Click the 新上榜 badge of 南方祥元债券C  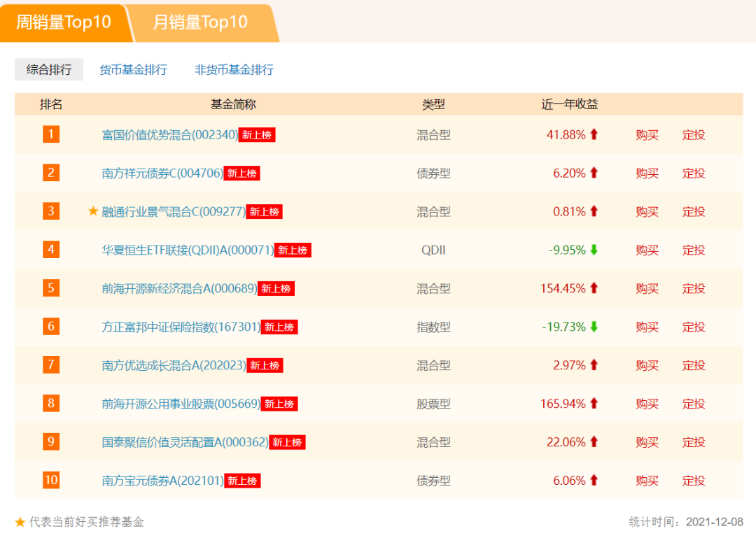tap(243, 173)
